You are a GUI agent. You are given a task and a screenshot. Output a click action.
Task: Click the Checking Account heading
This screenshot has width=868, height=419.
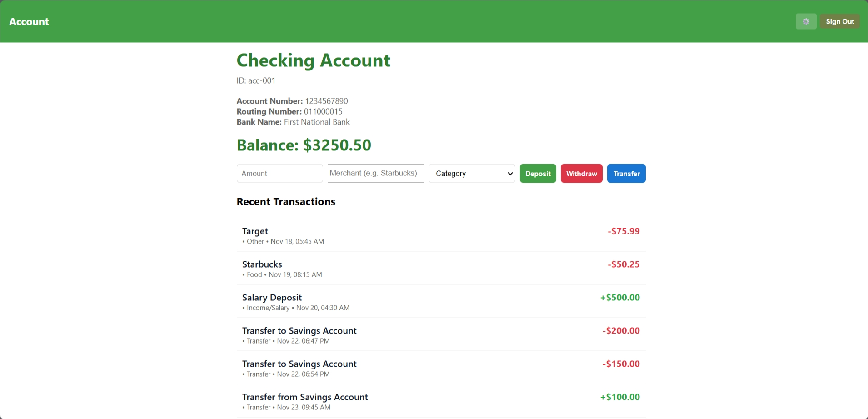click(x=313, y=60)
